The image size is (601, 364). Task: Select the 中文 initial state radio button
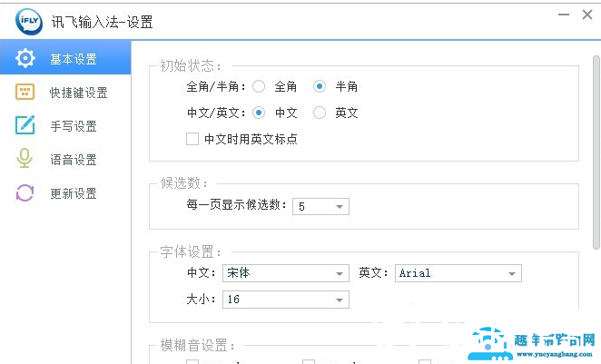(x=259, y=113)
